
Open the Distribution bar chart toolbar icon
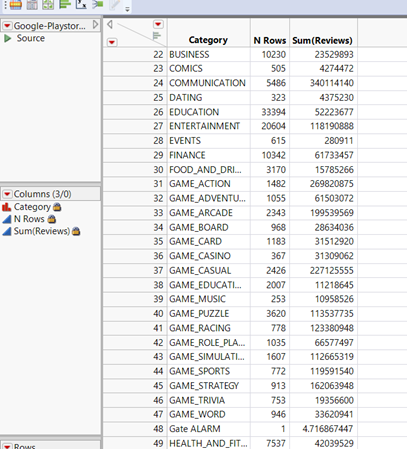pos(65,4)
